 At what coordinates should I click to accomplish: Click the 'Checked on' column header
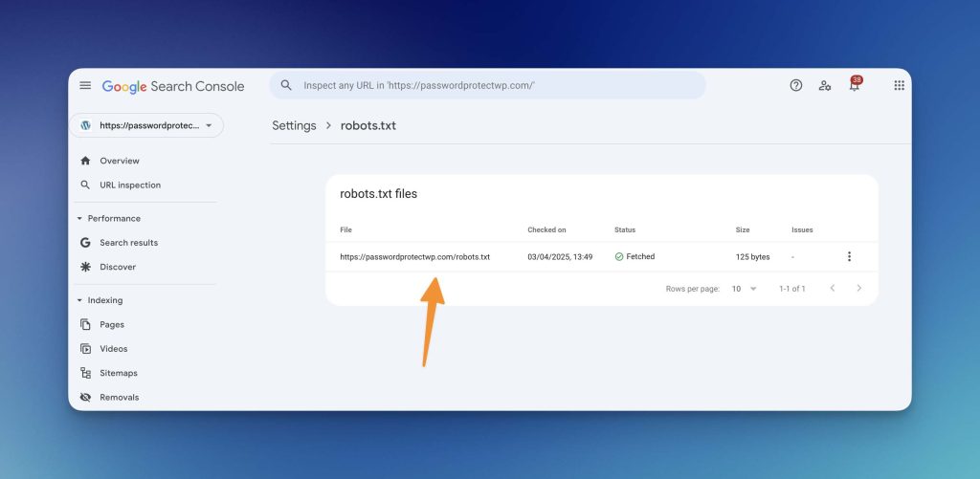tap(546, 229)
